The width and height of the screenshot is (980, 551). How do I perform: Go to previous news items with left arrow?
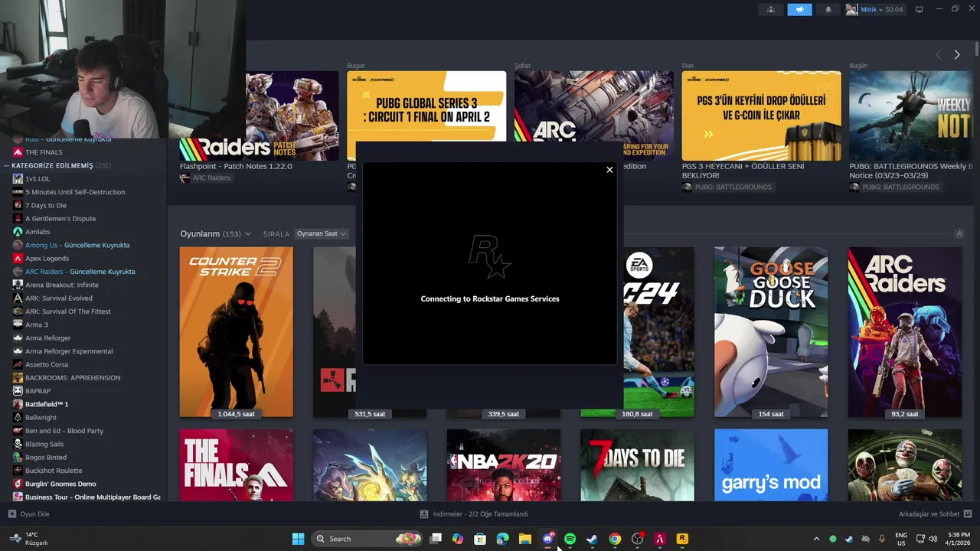point(938,54)
